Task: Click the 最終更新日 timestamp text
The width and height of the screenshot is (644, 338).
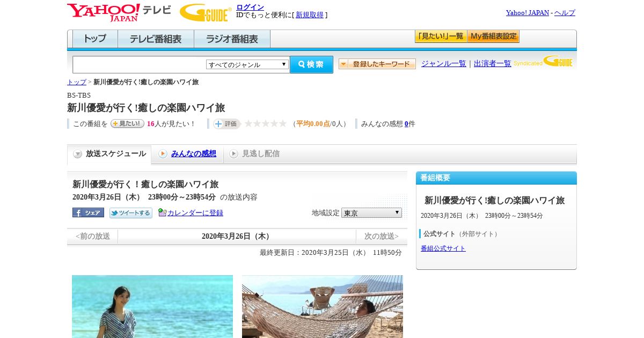Action: tap(331, 253)
